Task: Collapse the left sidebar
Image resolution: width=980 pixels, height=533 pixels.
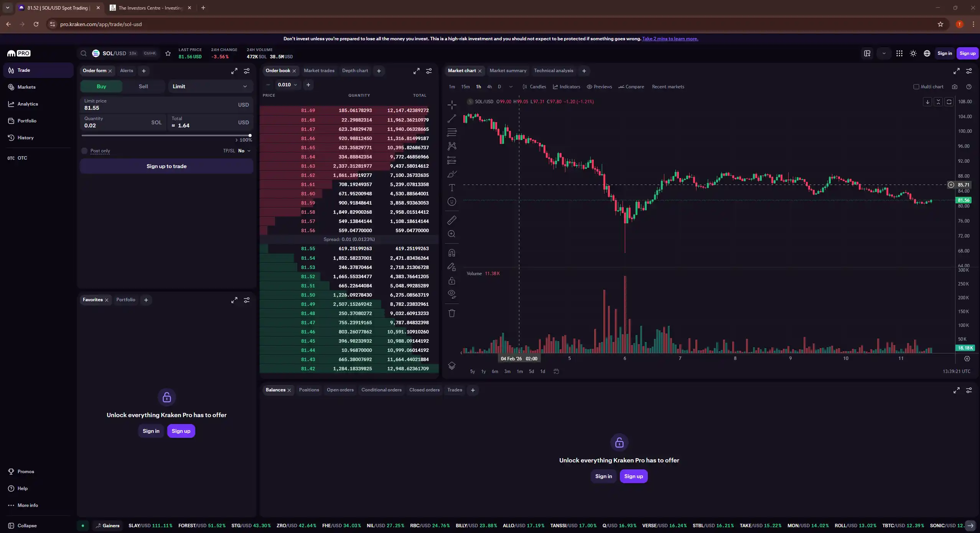Action: (x=23, y=526)
